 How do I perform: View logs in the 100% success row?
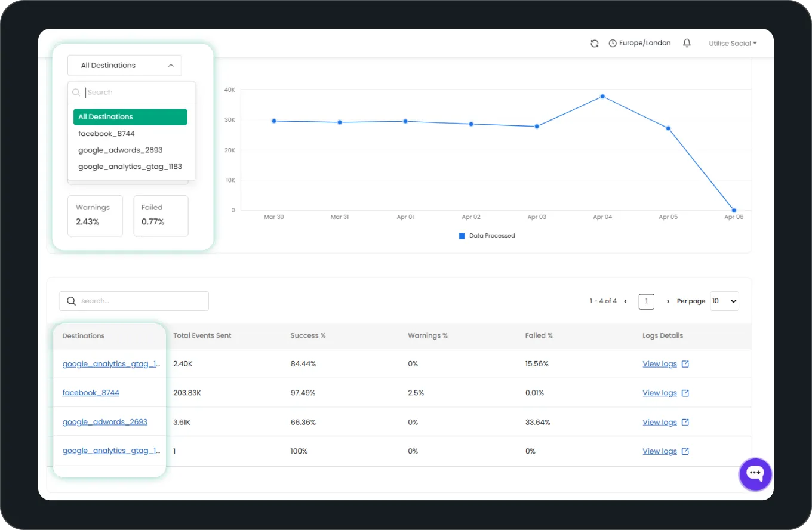[660, 451]
